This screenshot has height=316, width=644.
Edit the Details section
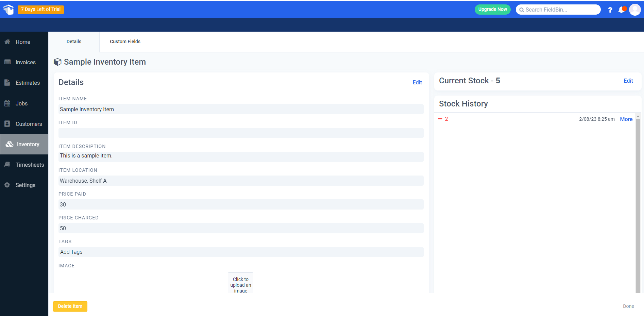point(417,82)
